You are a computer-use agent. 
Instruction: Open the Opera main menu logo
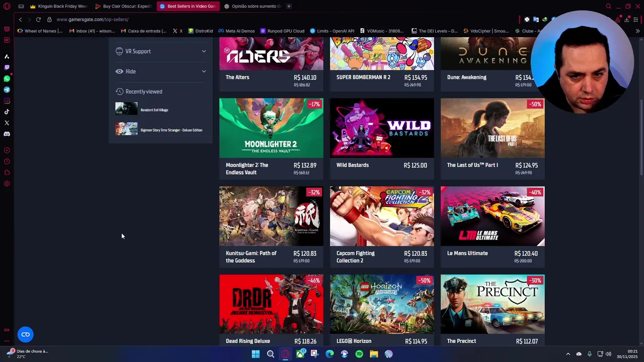tap(7, 6)
